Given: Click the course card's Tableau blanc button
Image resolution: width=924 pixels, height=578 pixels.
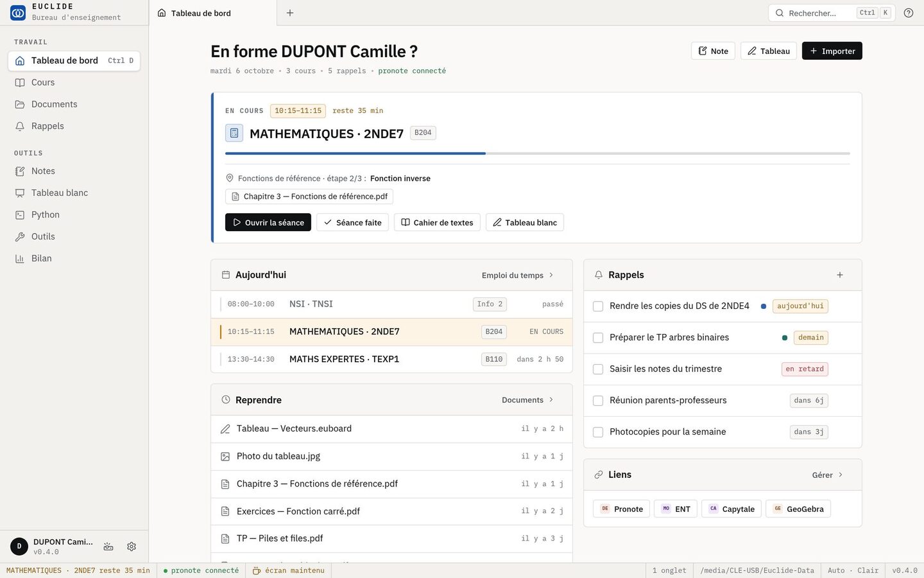Looking at the screenshot, I should click(525, 222).
